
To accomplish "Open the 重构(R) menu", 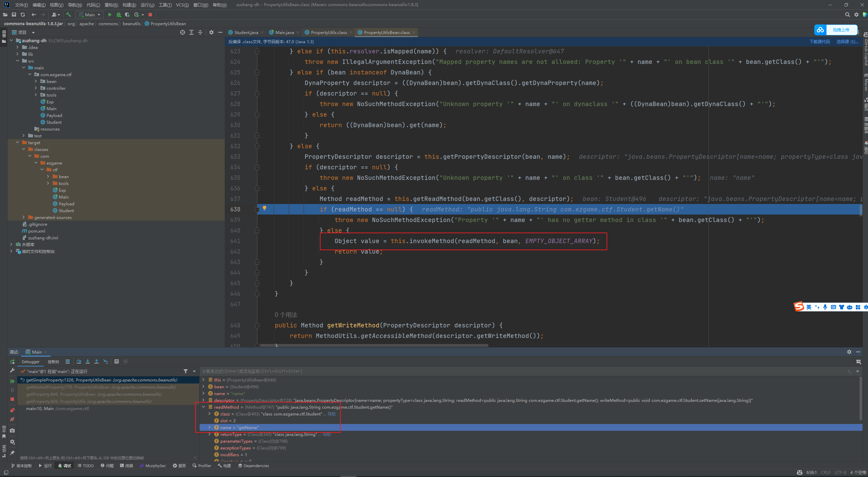I will 111,5.
